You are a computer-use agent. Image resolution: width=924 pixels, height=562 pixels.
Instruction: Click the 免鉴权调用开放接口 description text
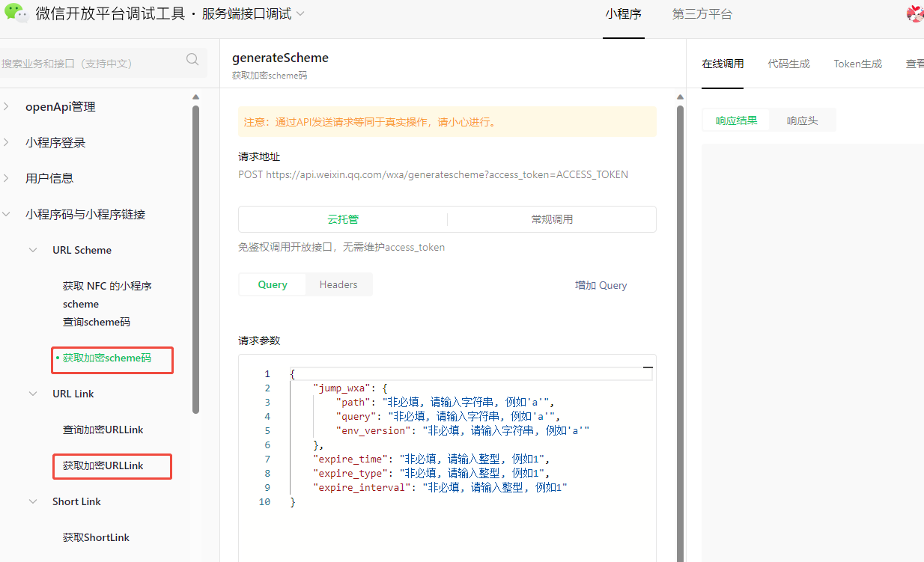(341, 247)
